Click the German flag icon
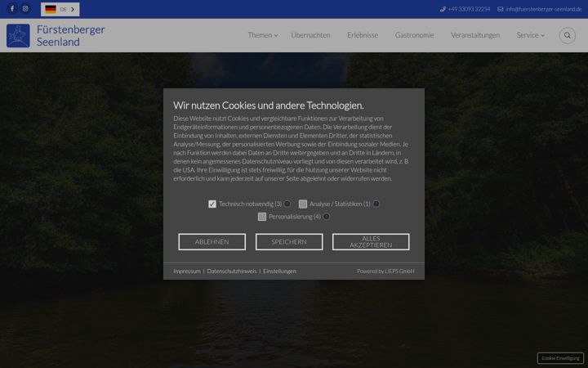The width and height of the screenshot is (588, 368). pyautogui.click(x=51, y=9)
